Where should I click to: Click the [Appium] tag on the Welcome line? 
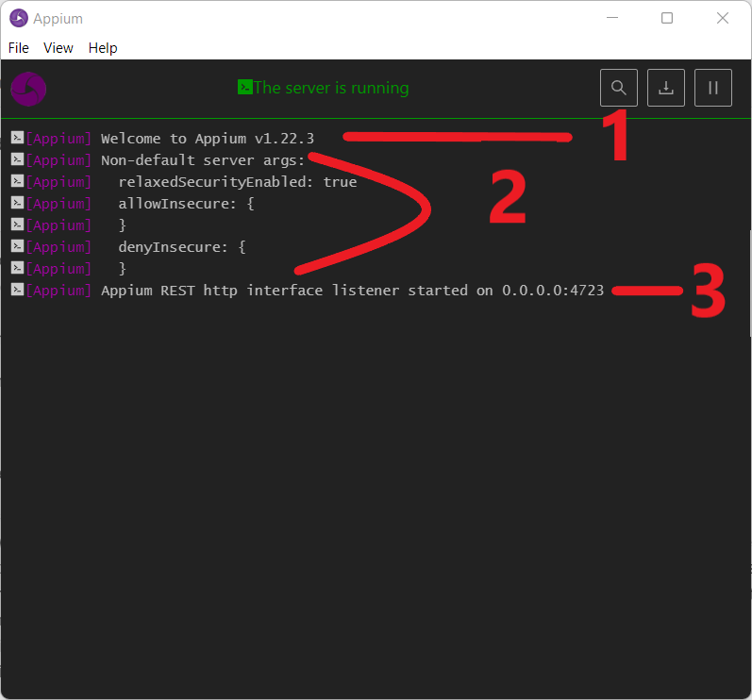point(58,139)
